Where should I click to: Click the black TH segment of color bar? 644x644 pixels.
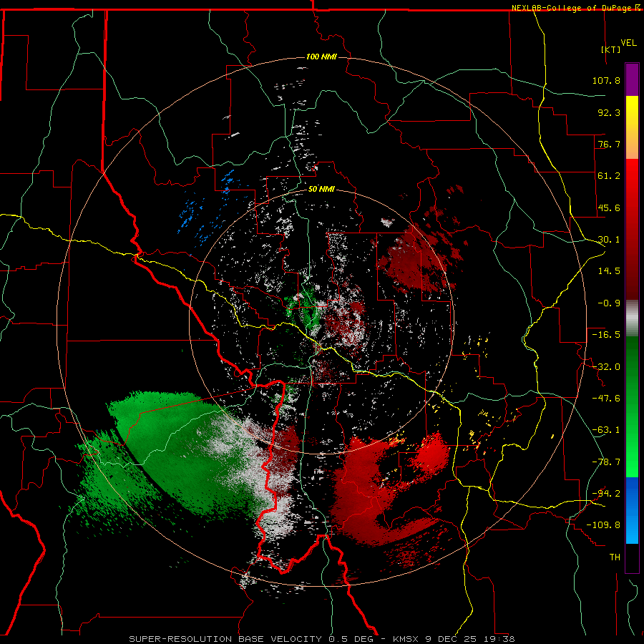coord(632,558)
